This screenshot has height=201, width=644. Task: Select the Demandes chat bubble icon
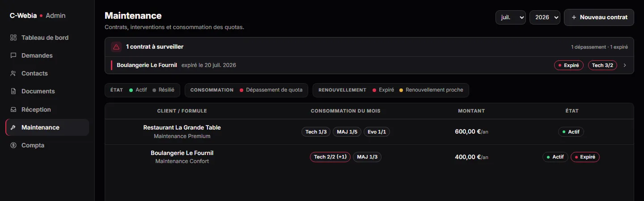(13, 55)
